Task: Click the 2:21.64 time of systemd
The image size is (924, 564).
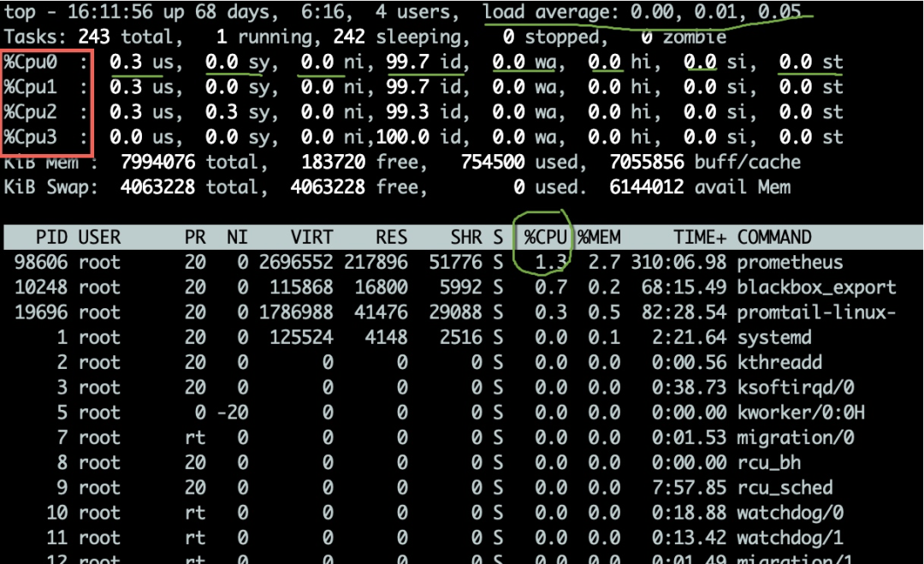Action: 690,338
